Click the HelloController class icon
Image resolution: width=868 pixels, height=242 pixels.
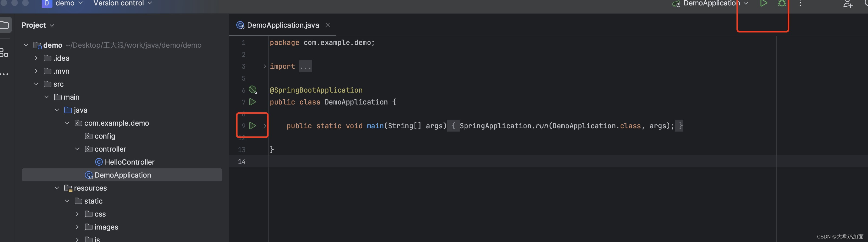(x=99, y=162)
